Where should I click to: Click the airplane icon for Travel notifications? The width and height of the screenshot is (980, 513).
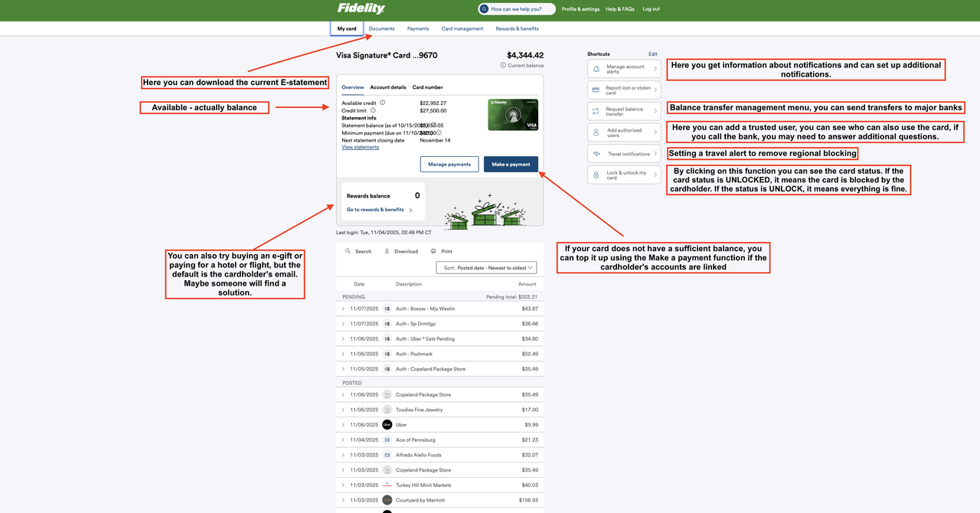pos(596,154)
